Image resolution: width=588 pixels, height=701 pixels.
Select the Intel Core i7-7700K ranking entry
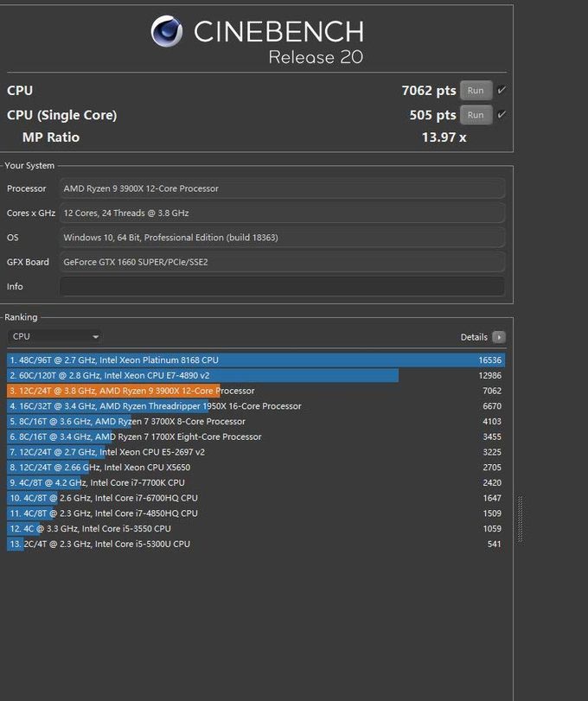pos(256,482)
